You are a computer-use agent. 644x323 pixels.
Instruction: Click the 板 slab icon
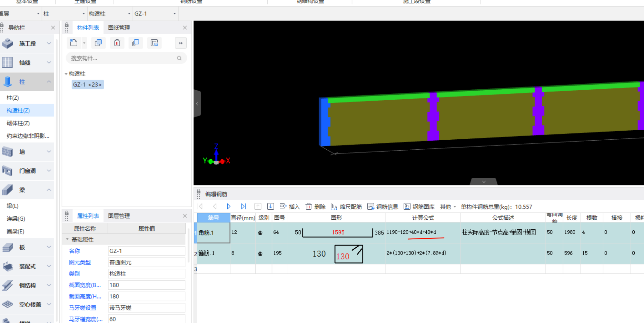click(8, 247)
